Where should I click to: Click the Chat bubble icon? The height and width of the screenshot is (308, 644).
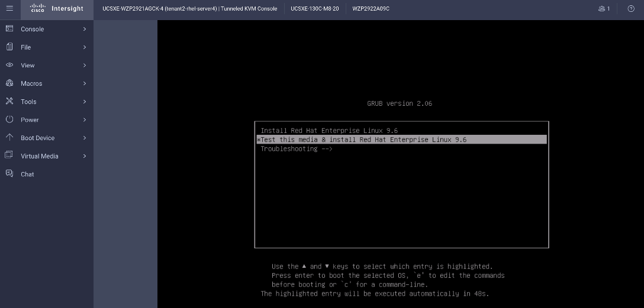(9, 173)
